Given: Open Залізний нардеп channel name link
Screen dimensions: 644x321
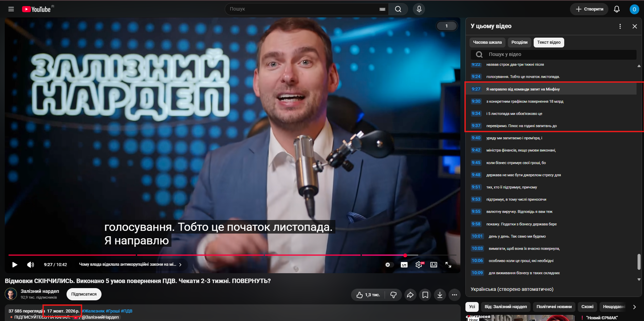Looking at the screenshot, I should 40,291.
